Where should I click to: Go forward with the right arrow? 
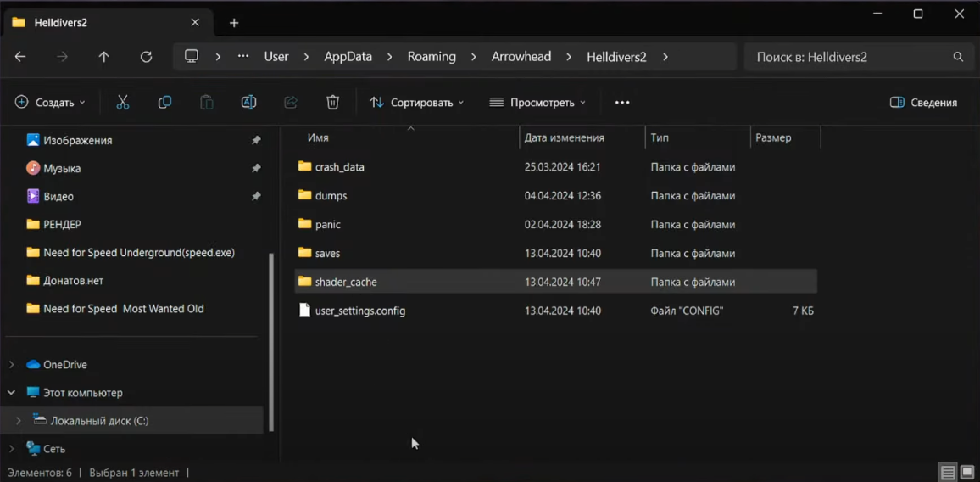point(62,57)
